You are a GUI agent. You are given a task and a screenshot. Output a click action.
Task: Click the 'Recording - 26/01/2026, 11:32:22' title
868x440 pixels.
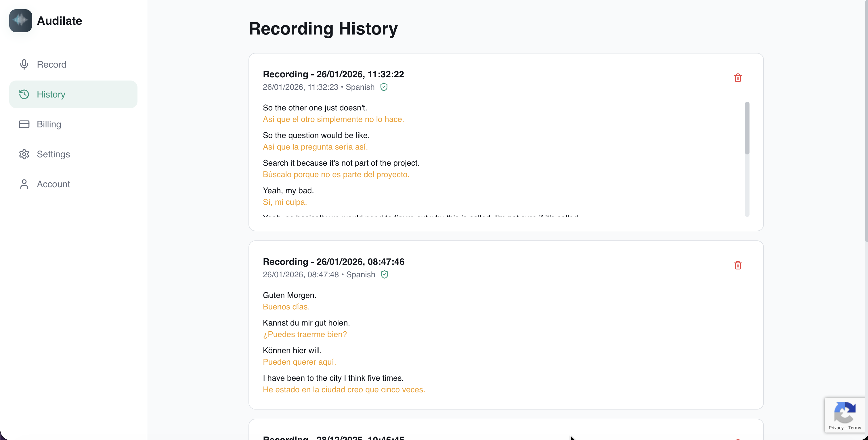[334, 74]
